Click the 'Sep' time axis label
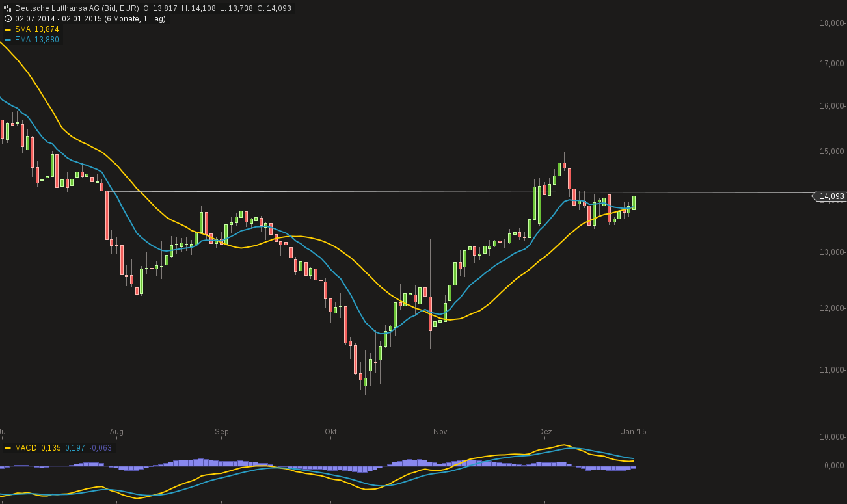 click(222, 432)
